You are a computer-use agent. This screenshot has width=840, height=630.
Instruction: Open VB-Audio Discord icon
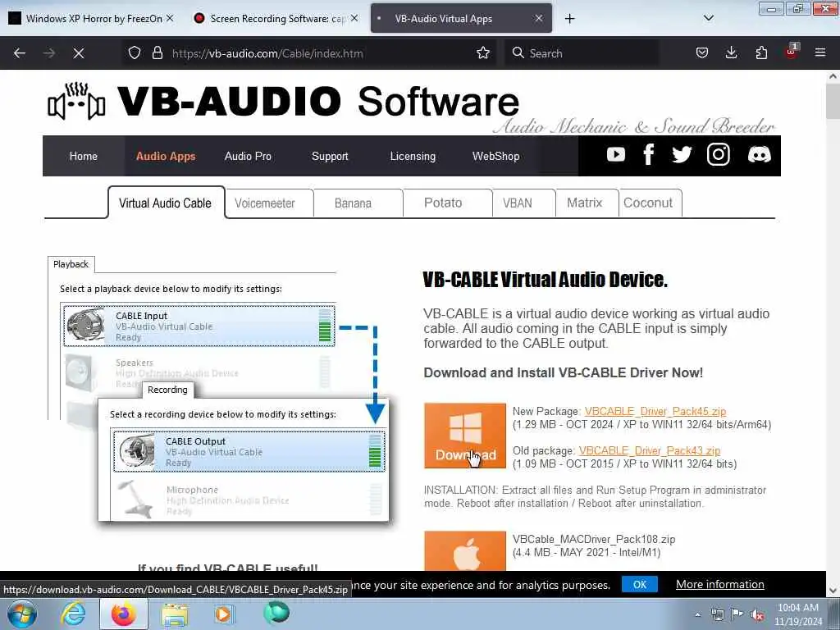coord(759,155)
